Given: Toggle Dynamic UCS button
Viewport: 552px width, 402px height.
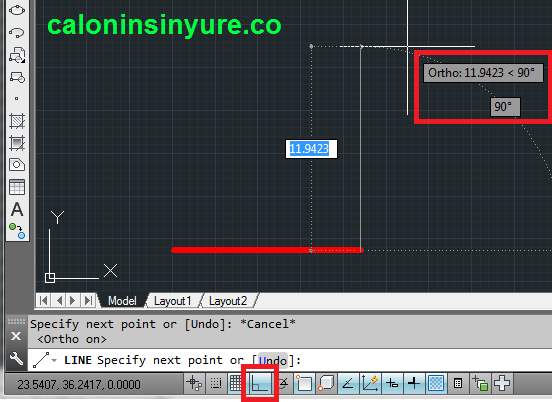Looking at the screenshot, I should (370, 383).
